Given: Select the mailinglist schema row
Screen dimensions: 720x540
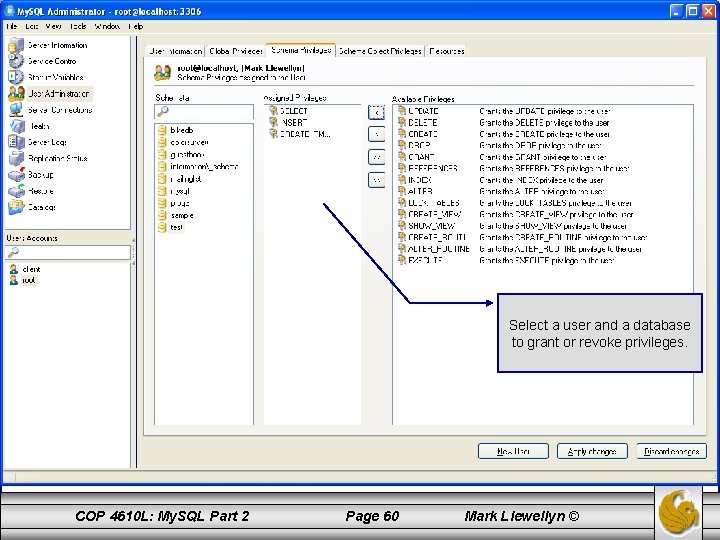Looking at the screenshot, I should [x=180, y=179].
